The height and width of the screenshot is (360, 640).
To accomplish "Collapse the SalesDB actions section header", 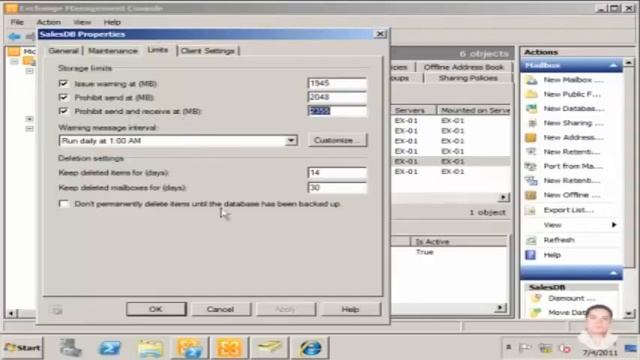I will coord(613,273).
